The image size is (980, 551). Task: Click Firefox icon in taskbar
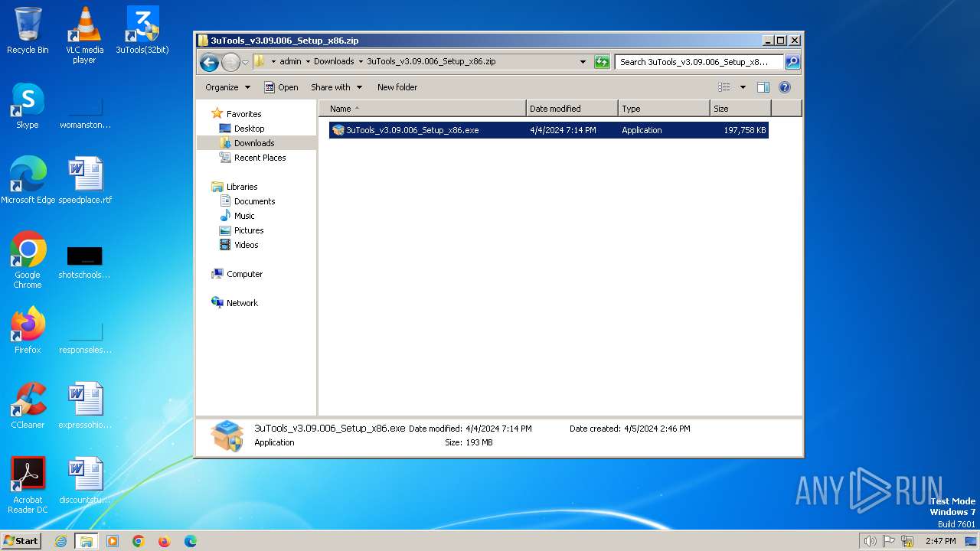tap(164, 541)
